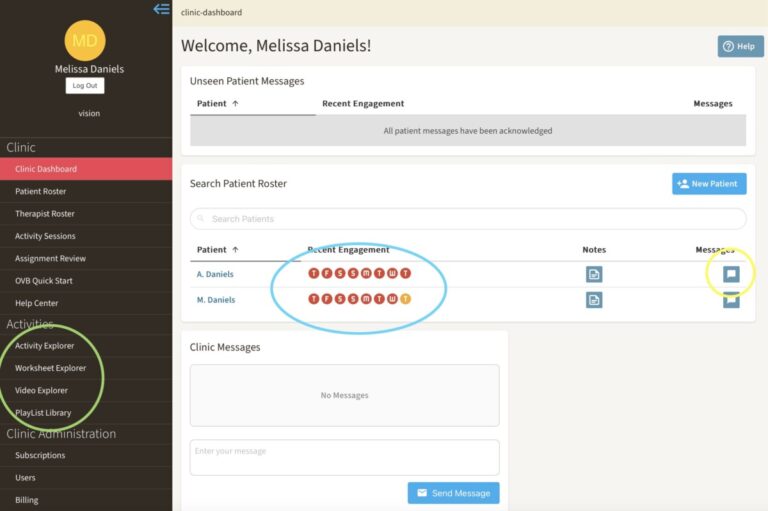
Task: Open messages for A. Daniels
Action: (731, 274)
